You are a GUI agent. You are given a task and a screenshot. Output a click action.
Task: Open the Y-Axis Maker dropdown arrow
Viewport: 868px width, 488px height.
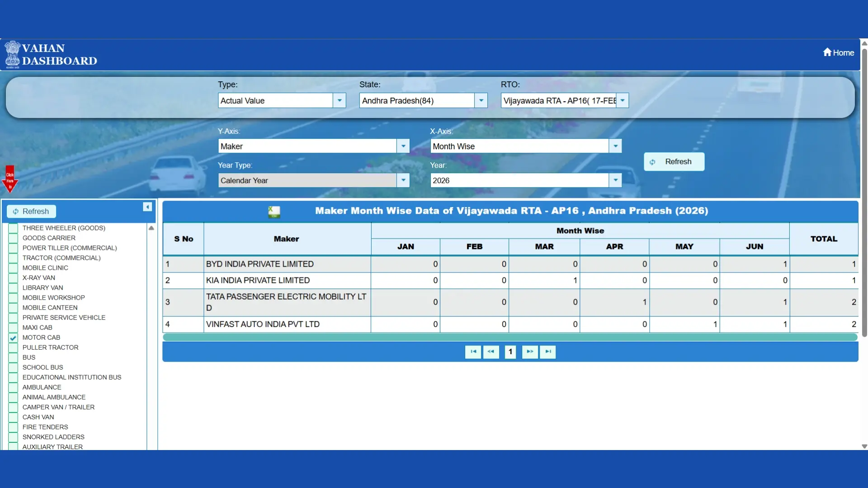[x=403, y=146]
